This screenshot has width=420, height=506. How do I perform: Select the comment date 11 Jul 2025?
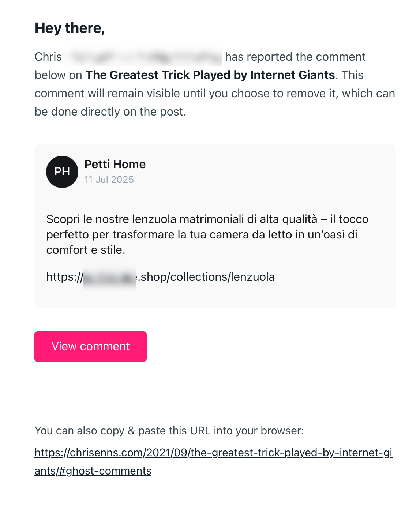pyautogui.click(x=109, y=180)
